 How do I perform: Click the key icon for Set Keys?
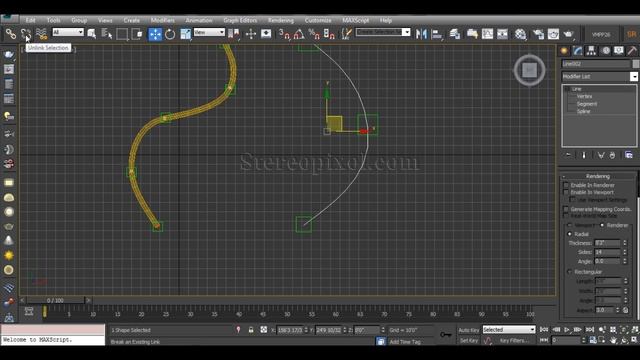pyautogui.click(x=446, y=335)
